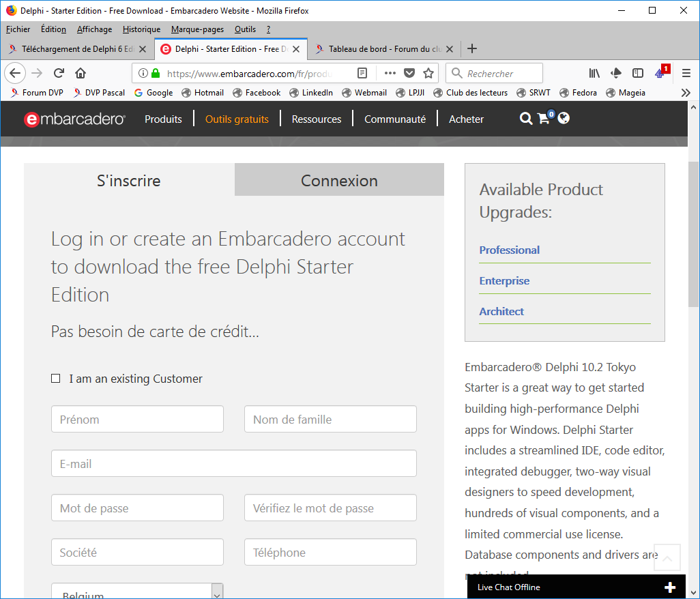
Task: Show the sidebars toolbar icon
Action: pyautogui.click(x=638, y=74)
